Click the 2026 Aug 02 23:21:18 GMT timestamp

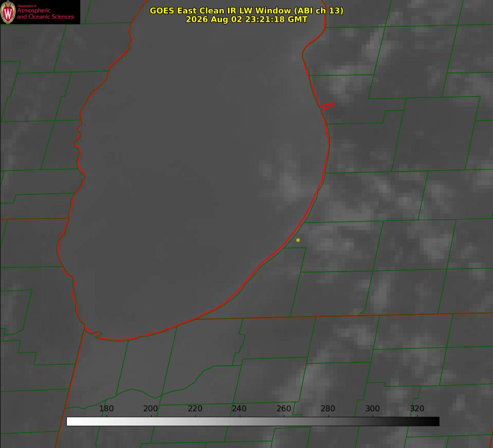click(x=247, y=19)
